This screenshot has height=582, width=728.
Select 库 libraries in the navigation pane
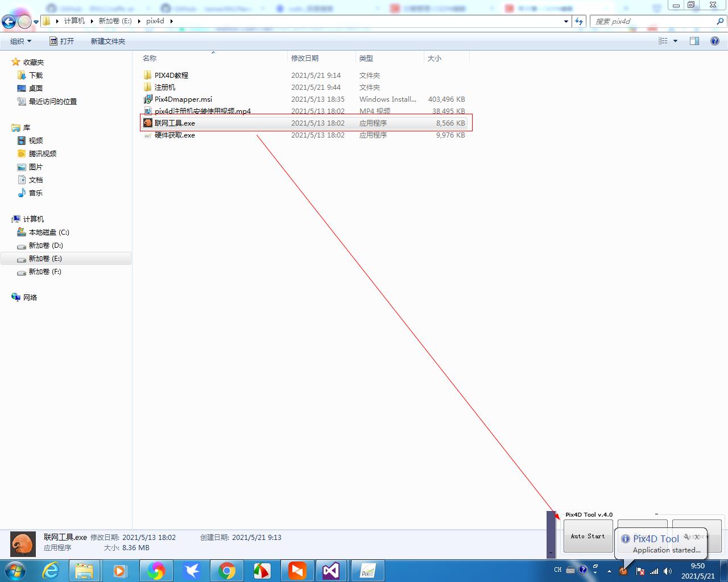[27, 127]
